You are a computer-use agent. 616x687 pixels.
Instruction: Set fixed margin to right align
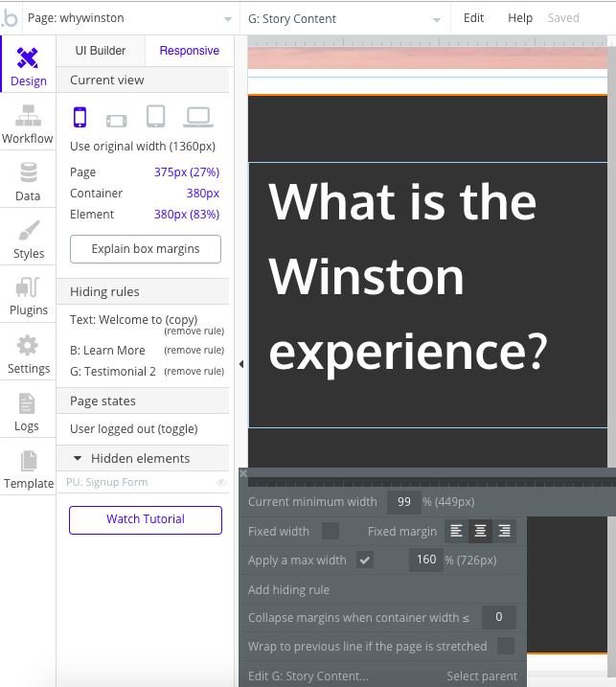tap(504, 531)
